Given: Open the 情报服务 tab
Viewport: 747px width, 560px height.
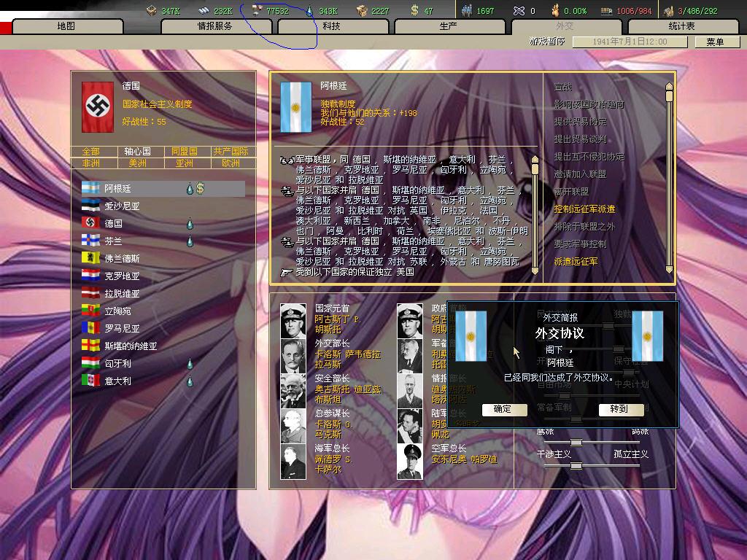Looking at the screenshot, I should tap(215, 26).
